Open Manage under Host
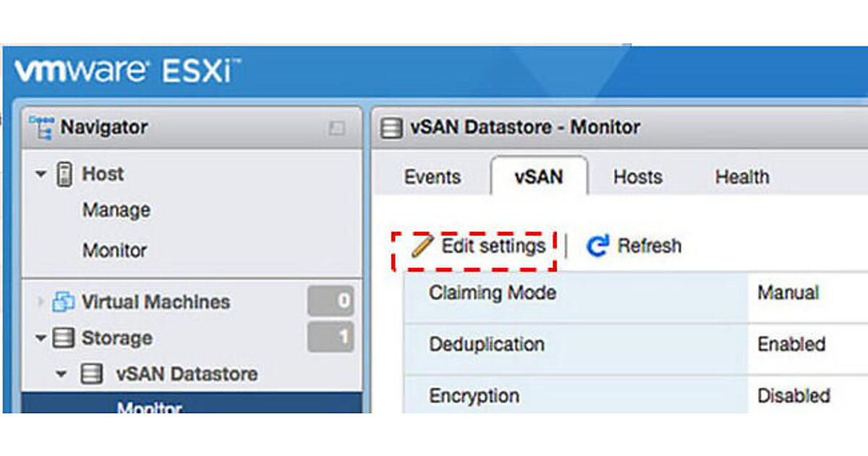 (116, 211)
